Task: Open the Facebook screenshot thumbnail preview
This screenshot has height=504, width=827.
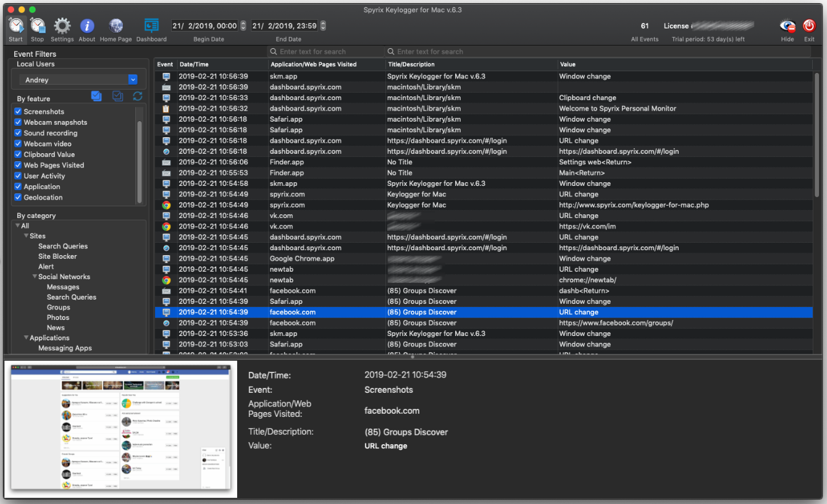Action: [120, 430]
